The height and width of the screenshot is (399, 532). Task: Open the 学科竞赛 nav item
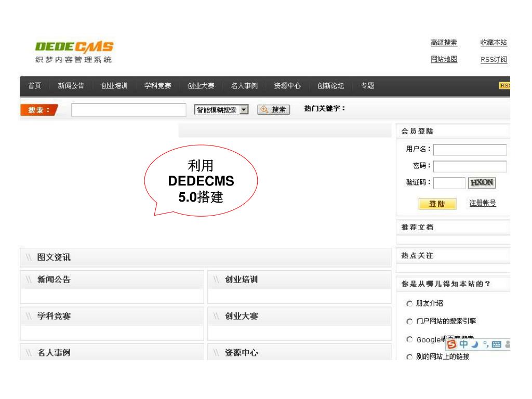coord(158,86)
